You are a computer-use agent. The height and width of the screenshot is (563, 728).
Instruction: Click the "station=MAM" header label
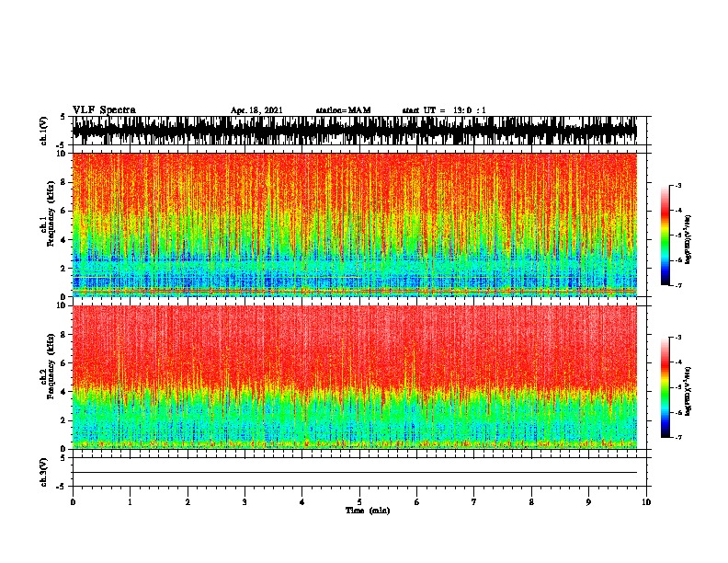[x=343, y=110]
